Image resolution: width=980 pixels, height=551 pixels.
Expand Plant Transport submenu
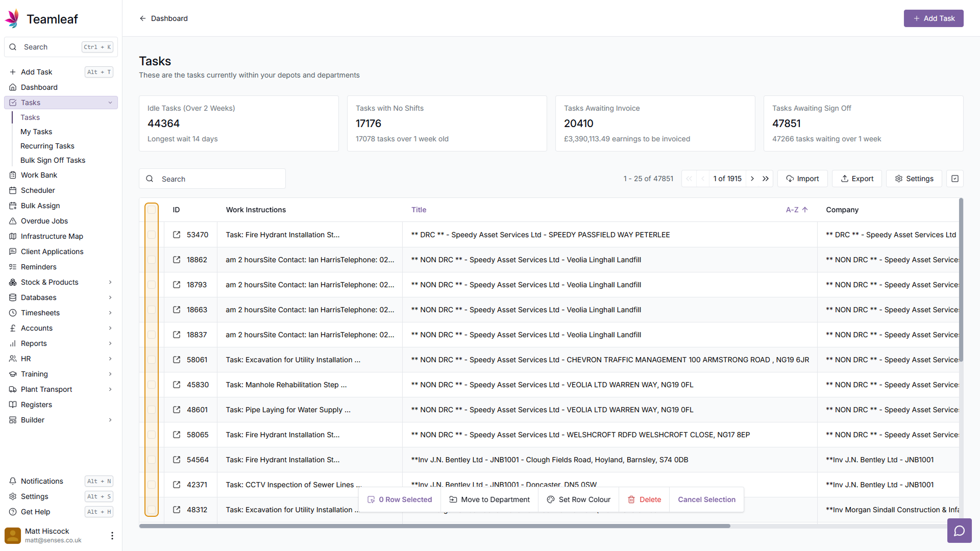pyautogui.click(x=110, y=389)
